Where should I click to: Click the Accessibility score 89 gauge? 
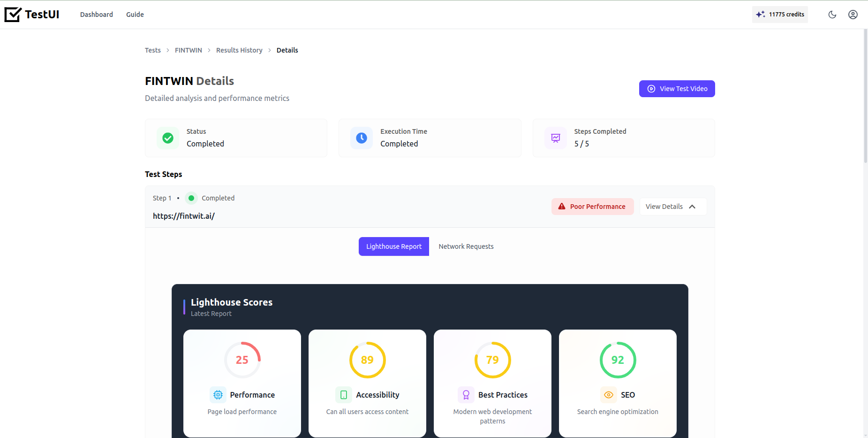368,360
